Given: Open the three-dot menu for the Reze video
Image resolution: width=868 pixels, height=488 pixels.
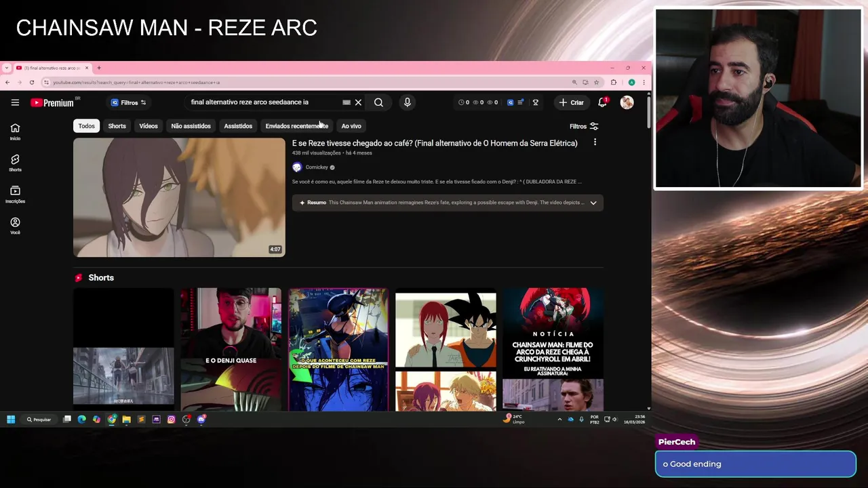Looking at the screenshot, I should coord(595,142).
